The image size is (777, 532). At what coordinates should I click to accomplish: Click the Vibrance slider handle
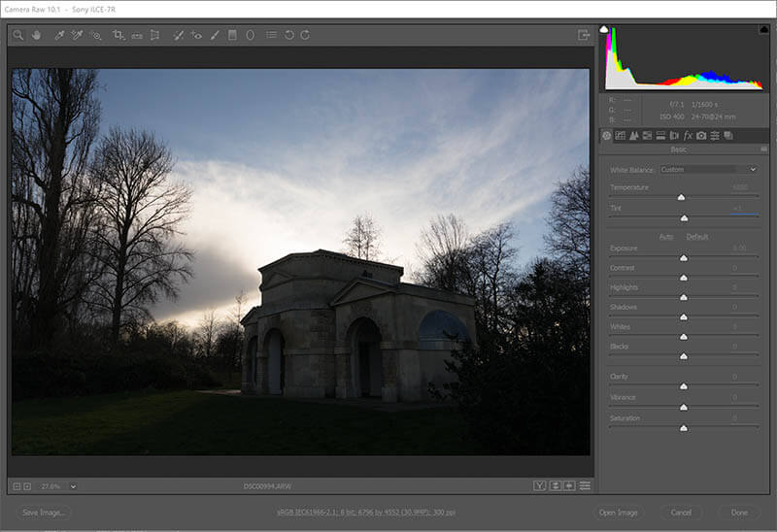pyautogui.click(x=684, y=407)
